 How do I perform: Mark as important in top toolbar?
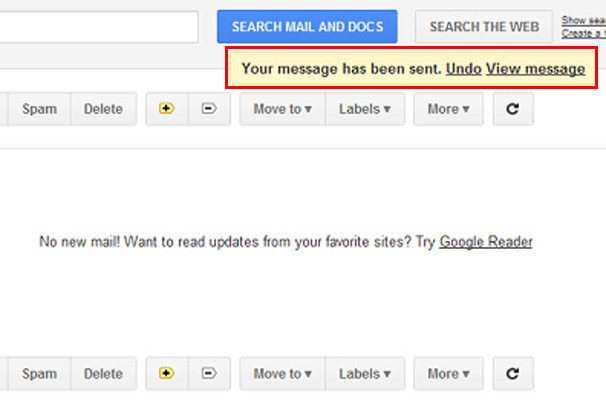click(x=166, y=109)
